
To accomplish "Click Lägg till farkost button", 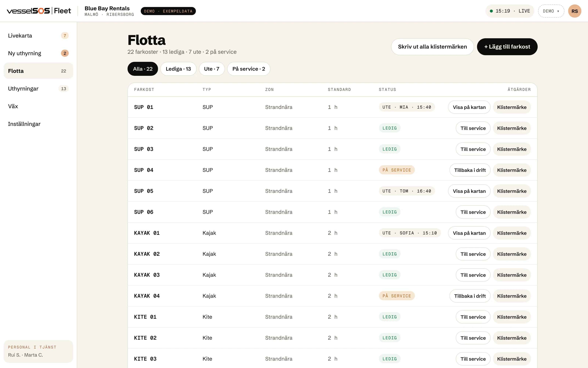I will pos(507,47).
